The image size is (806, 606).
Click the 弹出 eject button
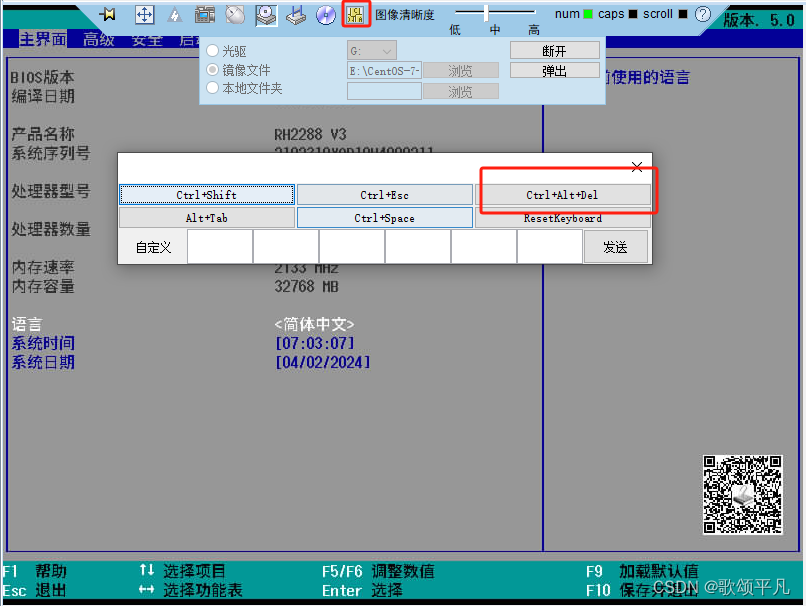pos(555,70)
